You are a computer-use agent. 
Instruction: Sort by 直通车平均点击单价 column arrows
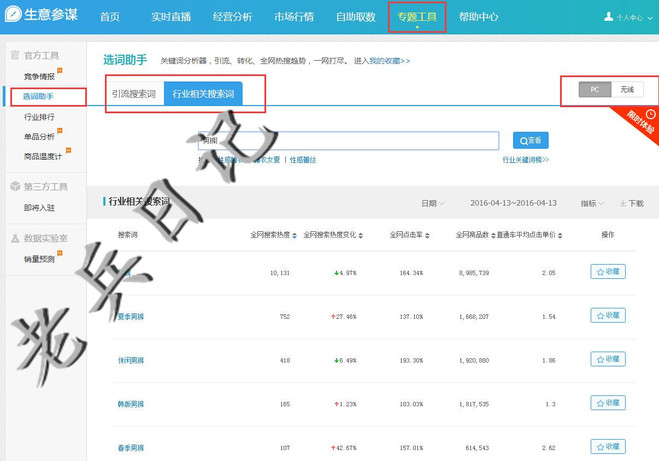[x=560, y=235]
